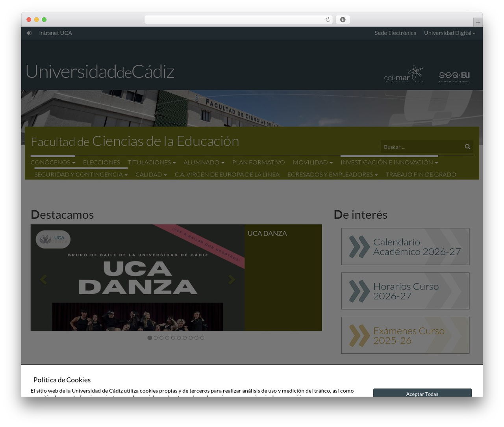
Task: Select the second carousel indicator dot
Action: pyautogui.click(x=156, y=338)
